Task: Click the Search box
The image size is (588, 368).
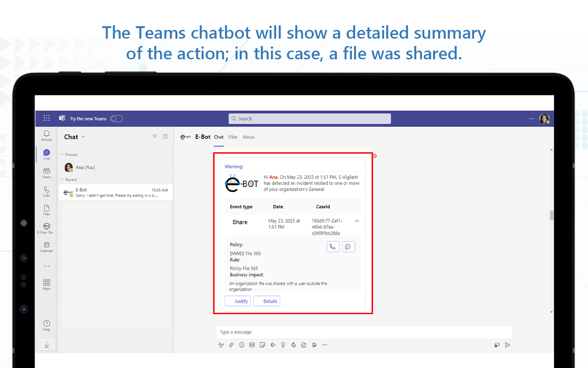Action: pos(310,119)
